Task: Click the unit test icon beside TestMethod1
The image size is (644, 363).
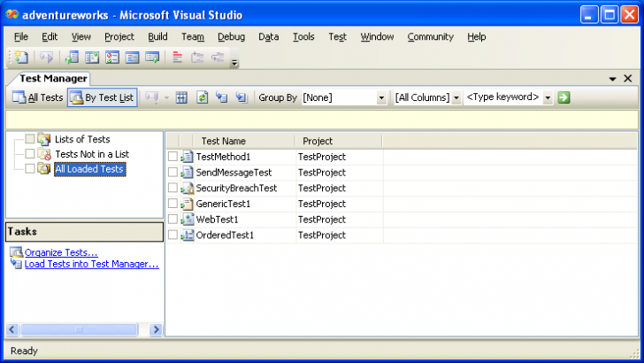Action: tap(187, 157)
